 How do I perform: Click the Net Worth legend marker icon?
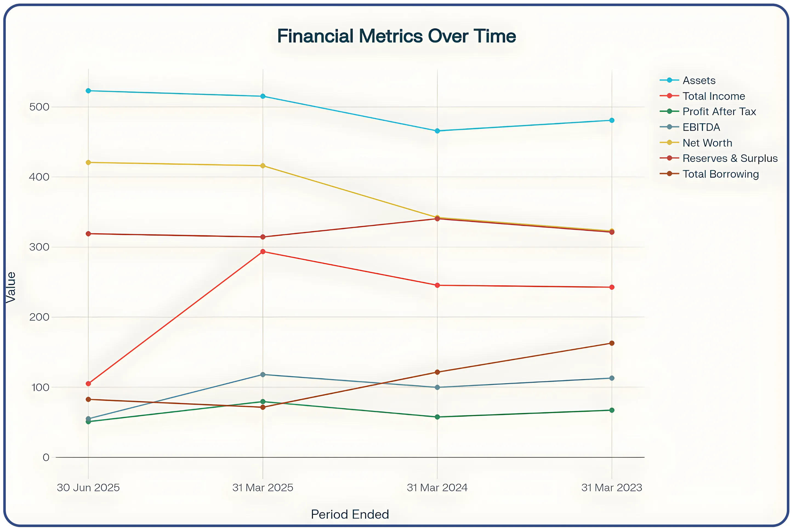click(x=669, y=143)
